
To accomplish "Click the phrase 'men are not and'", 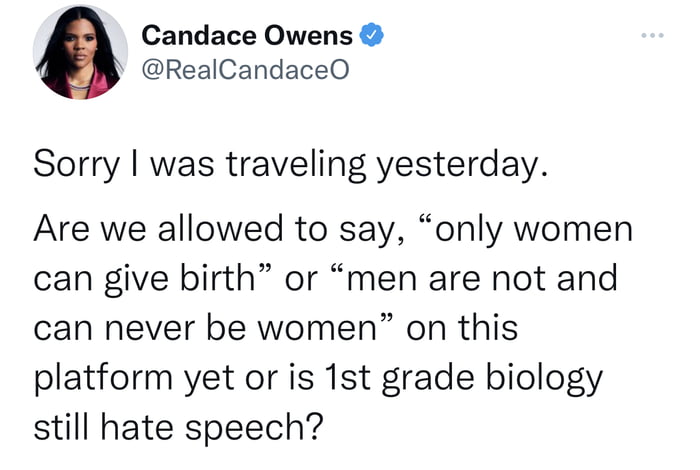I will pyautogui.click(x=481, y=278).
